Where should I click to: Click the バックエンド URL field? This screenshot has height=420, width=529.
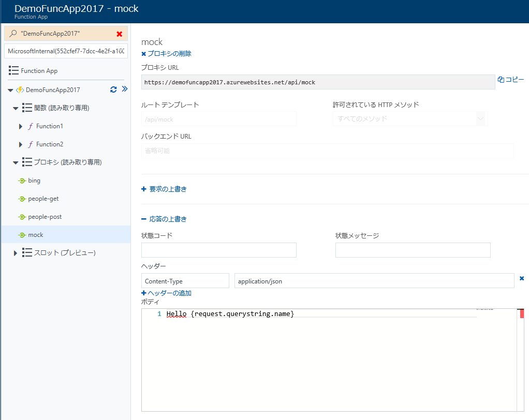click(x=327, y=151)
